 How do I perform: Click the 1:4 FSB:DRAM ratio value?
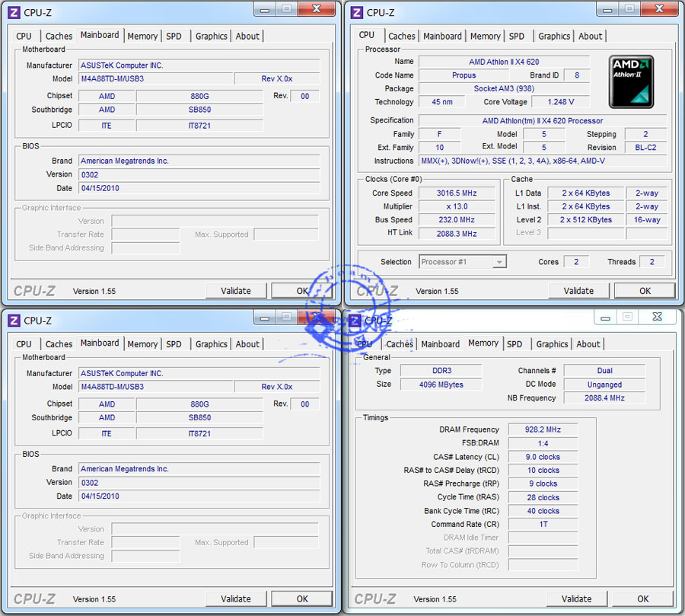[x=543, y=443]
